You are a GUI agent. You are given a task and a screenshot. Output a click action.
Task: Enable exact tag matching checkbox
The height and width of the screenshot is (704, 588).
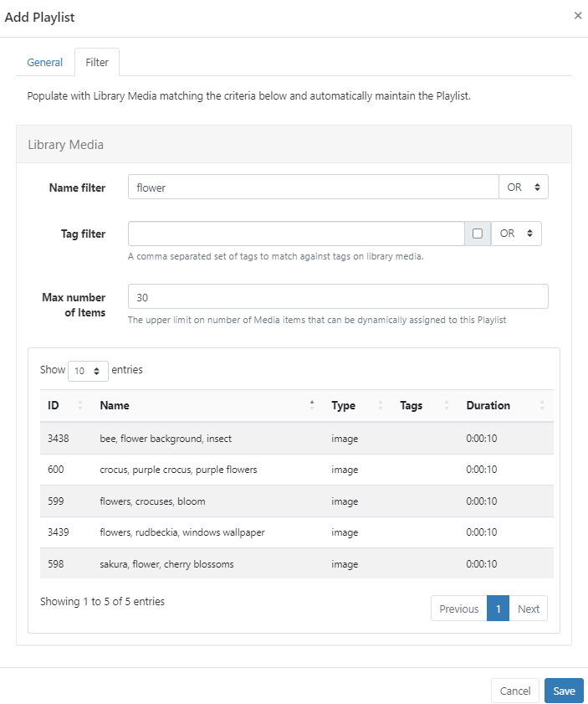point(477,234)
